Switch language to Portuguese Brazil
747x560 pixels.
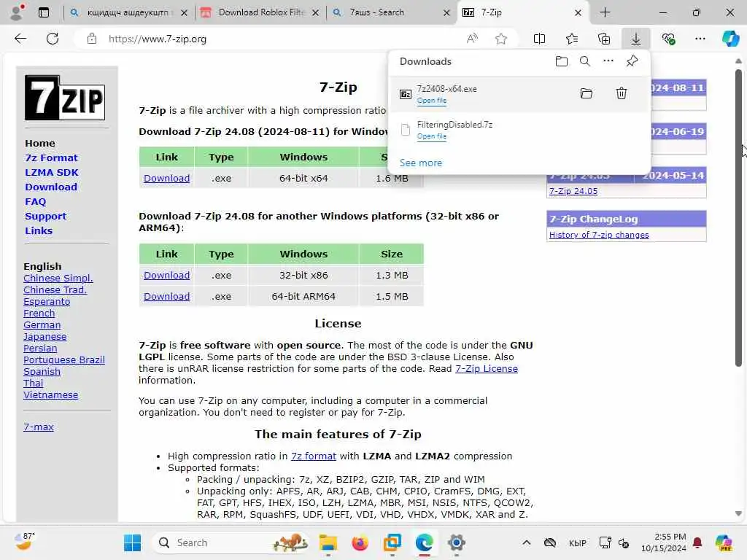tap(64, 360)
